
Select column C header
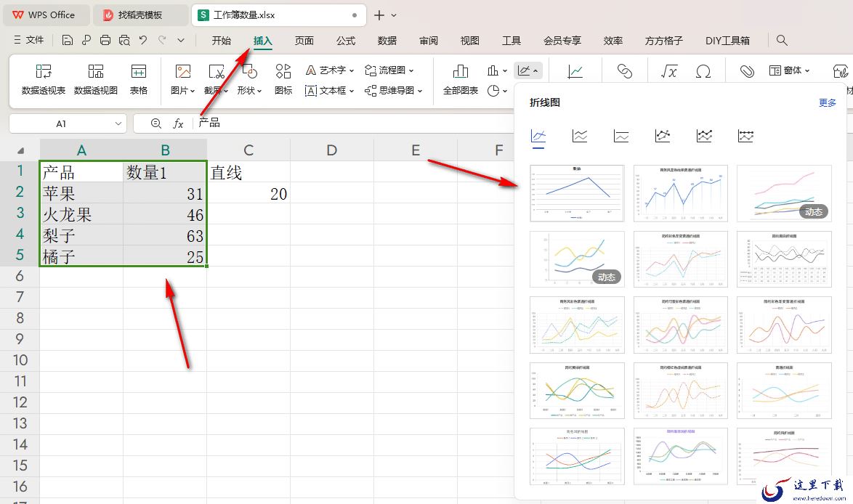(x=248, y=150)
